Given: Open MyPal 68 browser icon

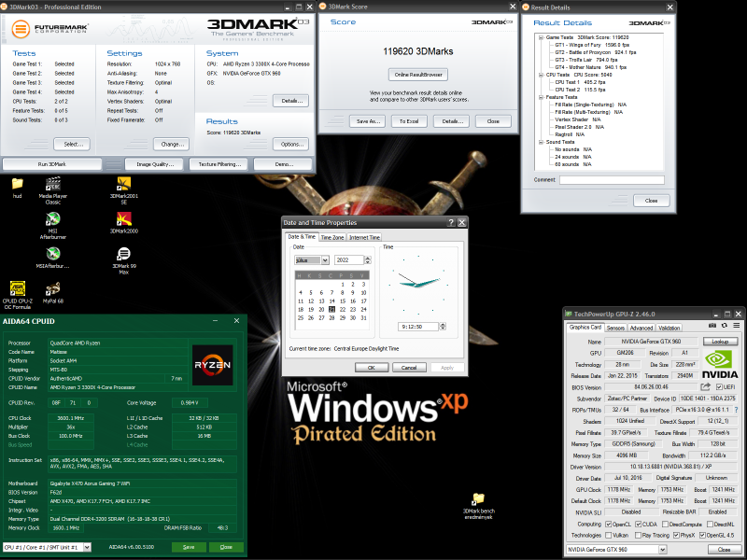Looking at the screenshot, I should [x=53, y=293].
